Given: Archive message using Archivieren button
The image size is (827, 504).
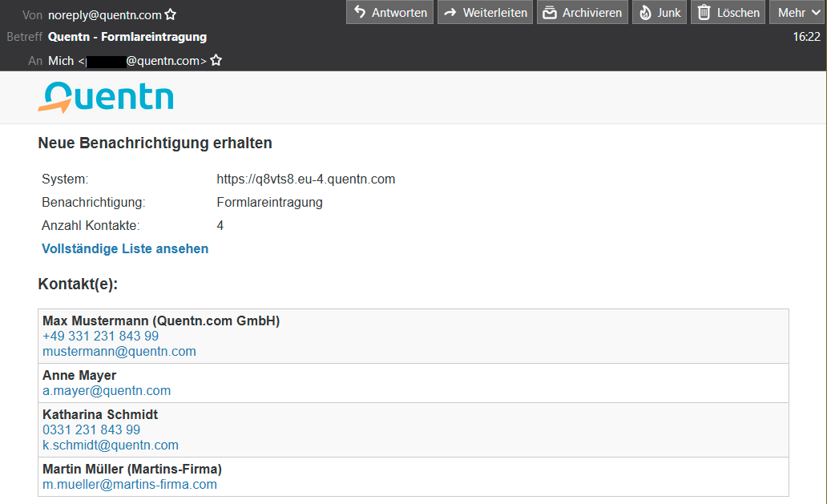Looking at the screenshot, I should click(582, 12).
